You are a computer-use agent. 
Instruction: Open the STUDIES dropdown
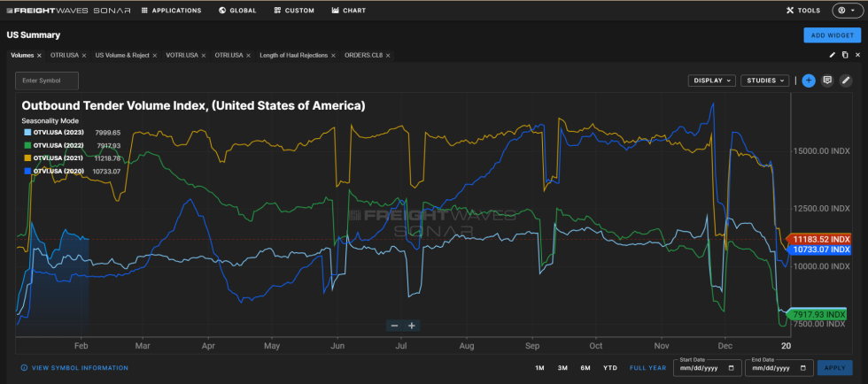(764, 81)
